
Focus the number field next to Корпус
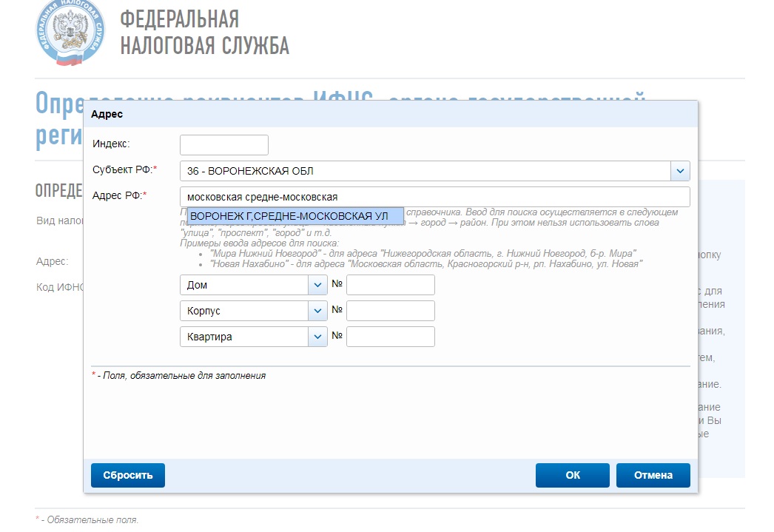click(390, 311)
